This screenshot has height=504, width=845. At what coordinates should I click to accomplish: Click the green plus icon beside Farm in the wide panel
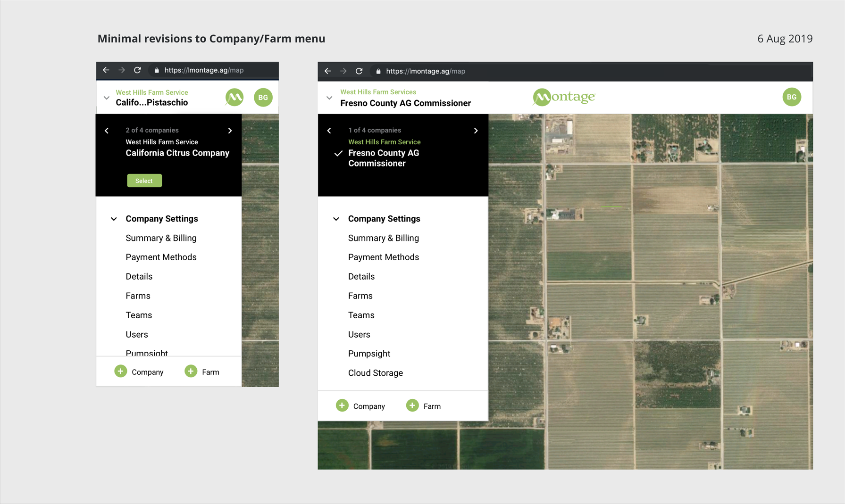coord(412,405)
